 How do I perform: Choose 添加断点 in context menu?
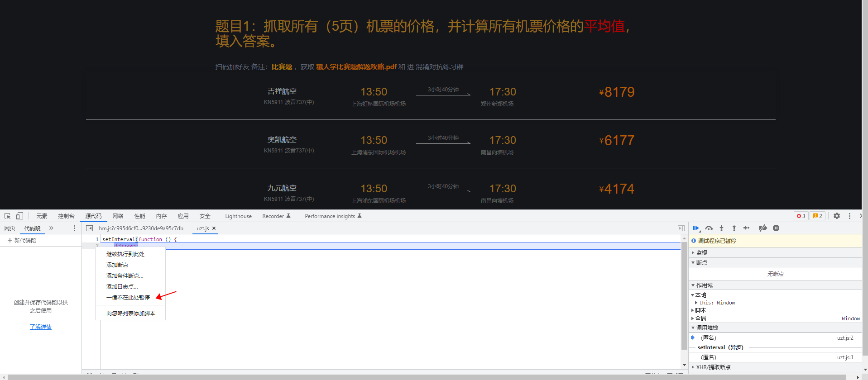point(130,265)
